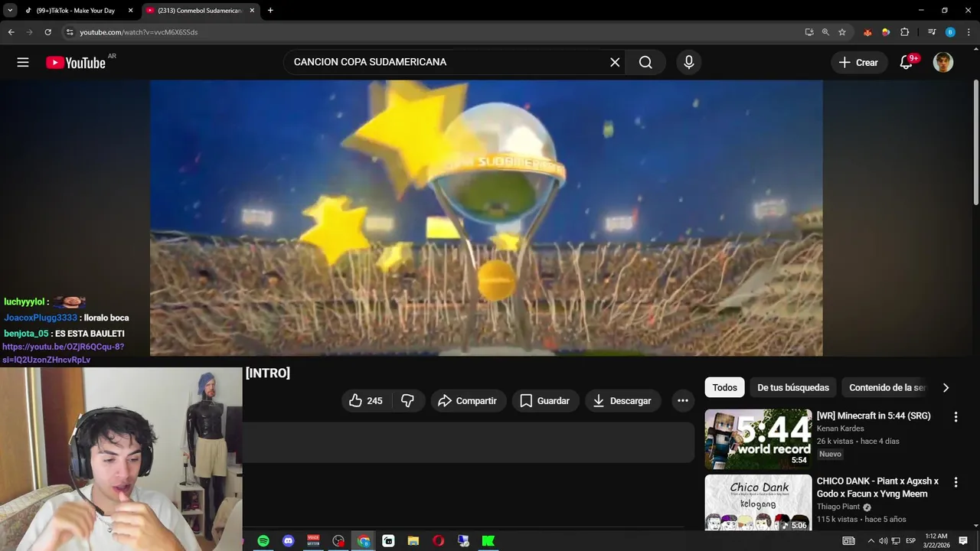Clear the search box with X

coord(615,63)
